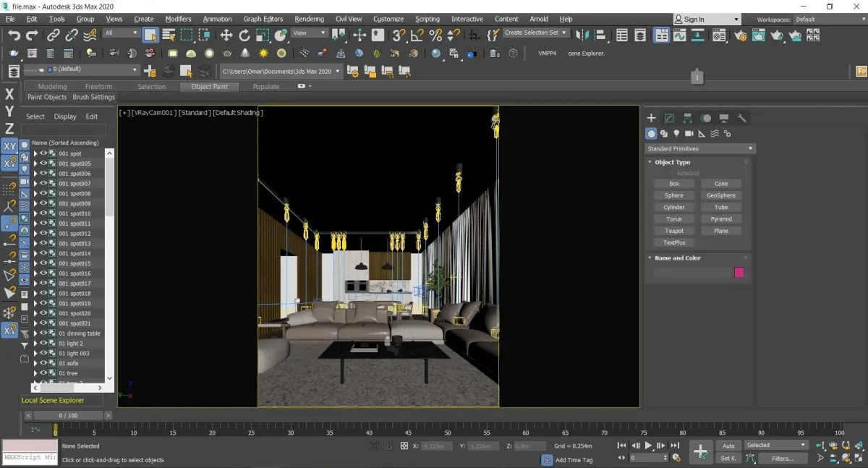Click the Undo arrow in main toolbar
868x468 pixels.
click(x=14, y=35)
